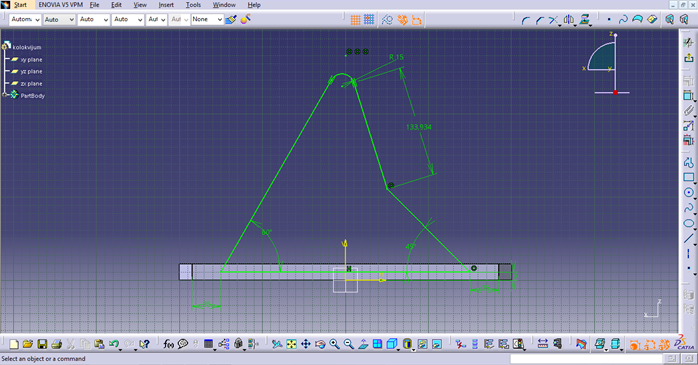Open the None dropdown in graphic toolbar
This screenshot has width=698, height=365.
[207, 20]
